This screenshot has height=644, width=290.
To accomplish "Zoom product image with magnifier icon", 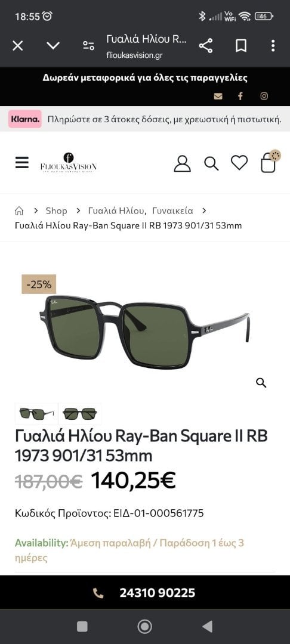I will pos(261,383).
